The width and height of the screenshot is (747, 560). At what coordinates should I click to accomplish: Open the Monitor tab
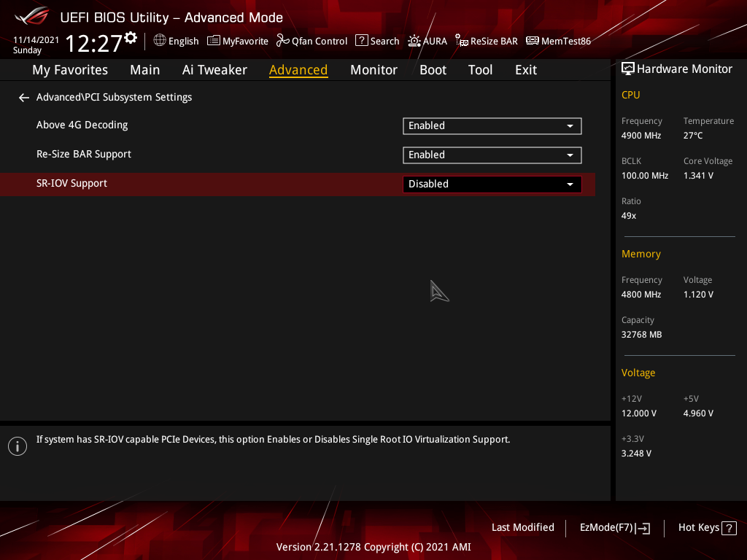373,70
